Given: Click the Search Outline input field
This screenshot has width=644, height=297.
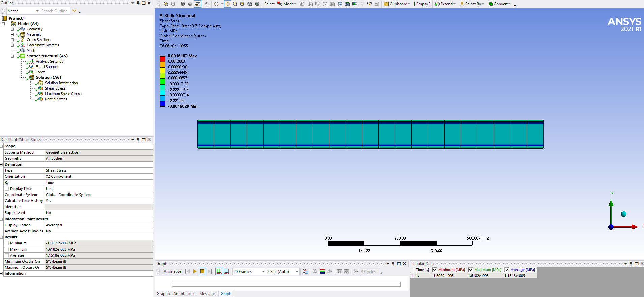Looking at the screenshot, I should [55, 11].
